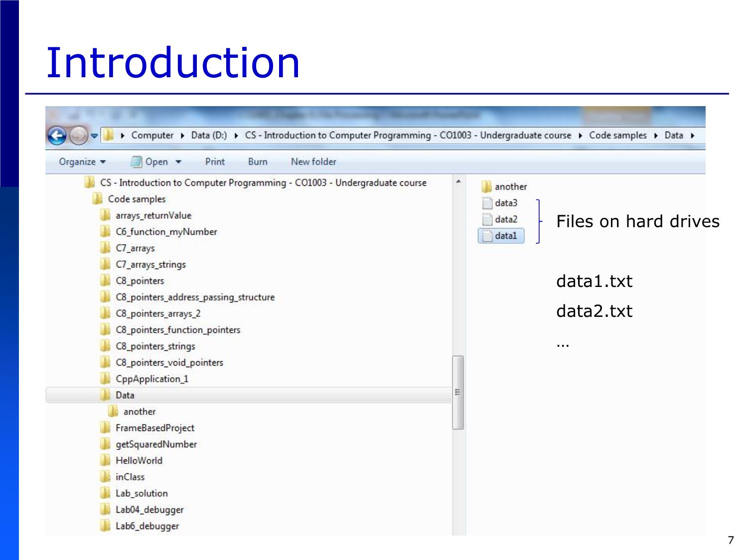Select the another subfolder in the tree
This screenshot has width=747, height=560.
point(132,412)
